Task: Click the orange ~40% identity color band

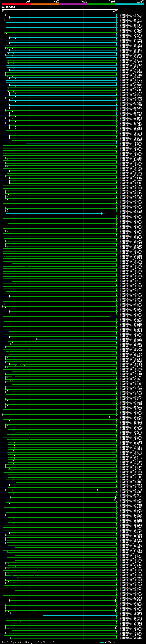Action: pyautogui.click(x=45, y=4)
